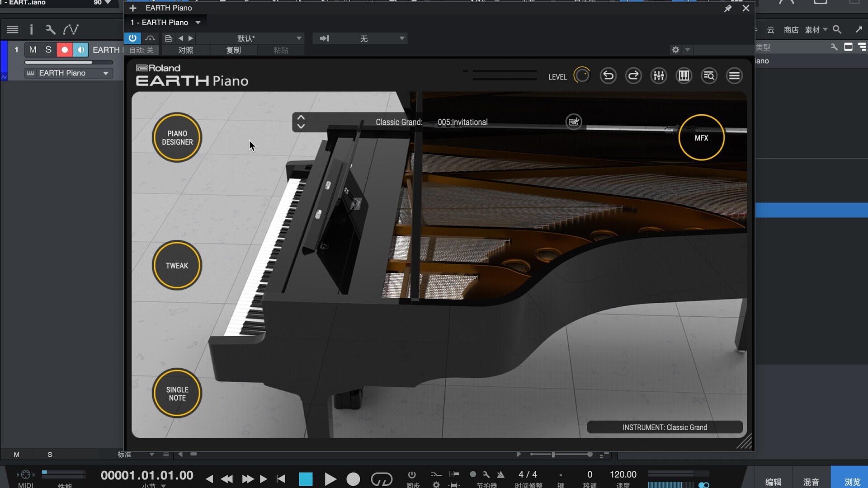868x488 pixels.
Task: Toggle global mute M at bottom left
Action: [17, 455]
